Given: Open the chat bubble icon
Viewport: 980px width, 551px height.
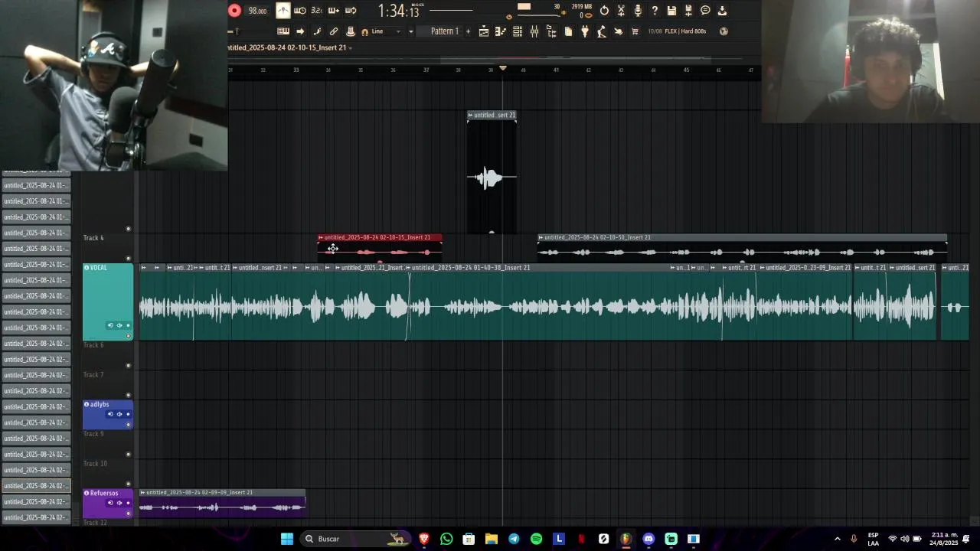Looking at the screenshot, I should coord(705,11).
